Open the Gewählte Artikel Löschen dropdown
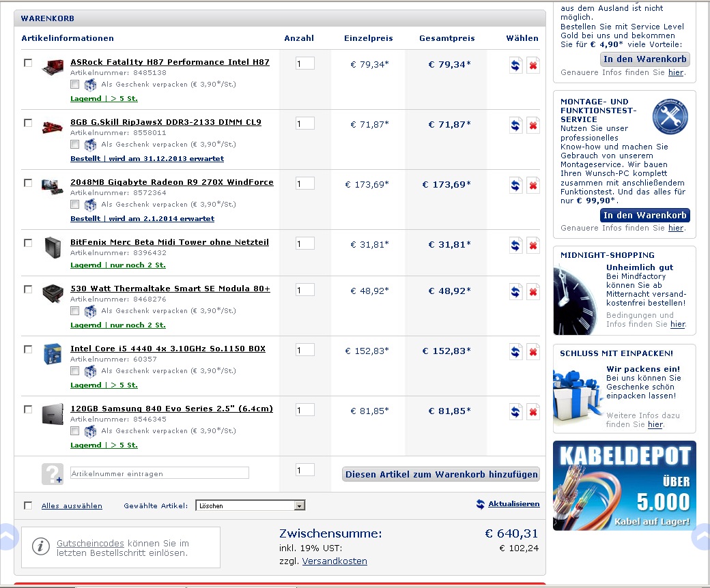Screen dimensions: 710x588 251,505
